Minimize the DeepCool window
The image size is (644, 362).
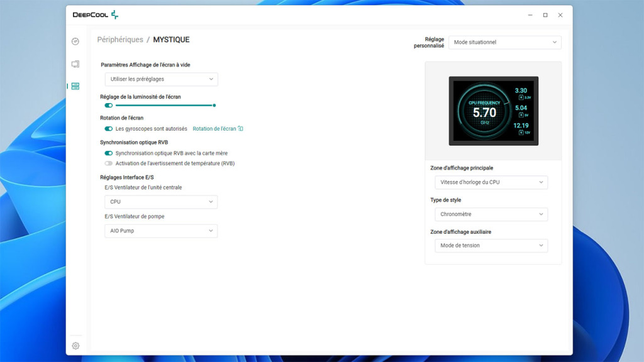[x=530, y=15]
